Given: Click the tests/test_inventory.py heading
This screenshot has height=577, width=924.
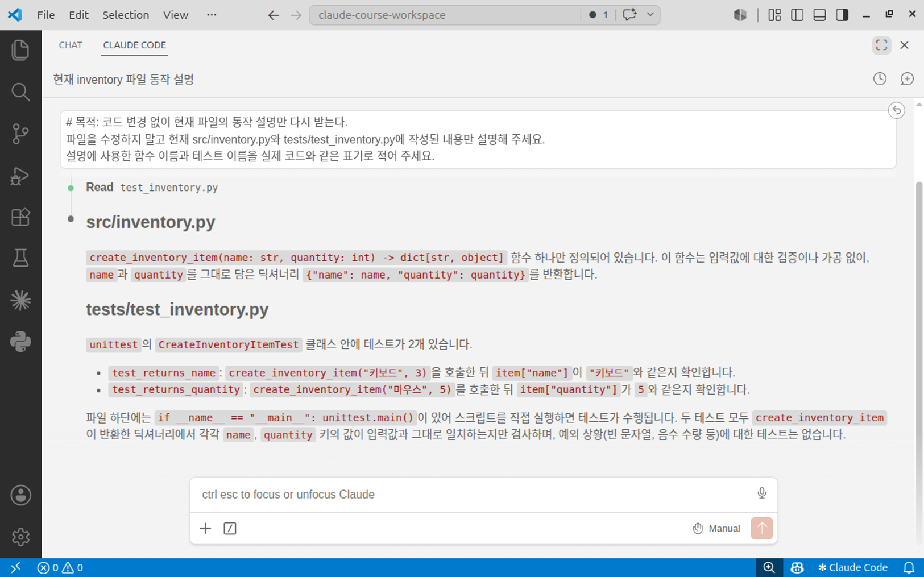Looking at the screenshot, I should 177,309.
